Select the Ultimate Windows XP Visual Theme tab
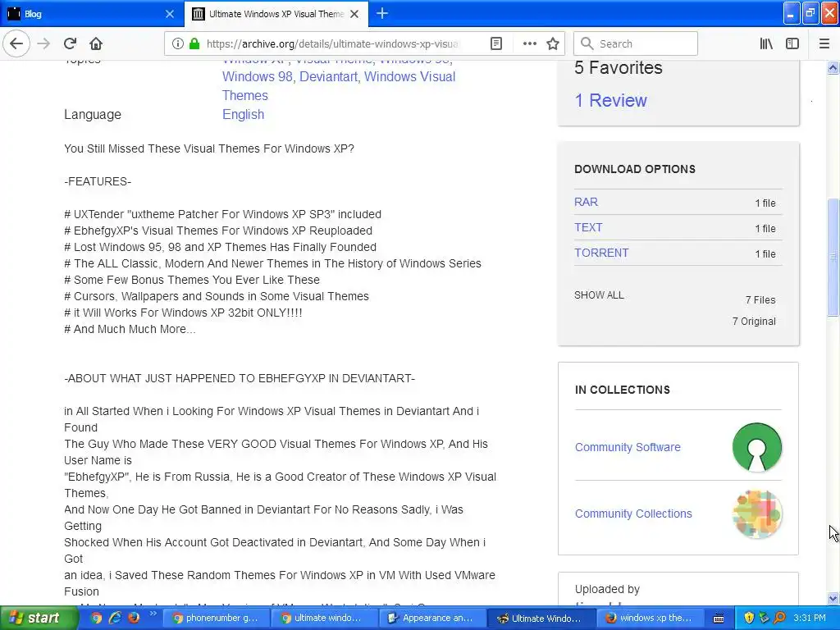The width and height of the screenshot is (840, 630). (276, 14)
